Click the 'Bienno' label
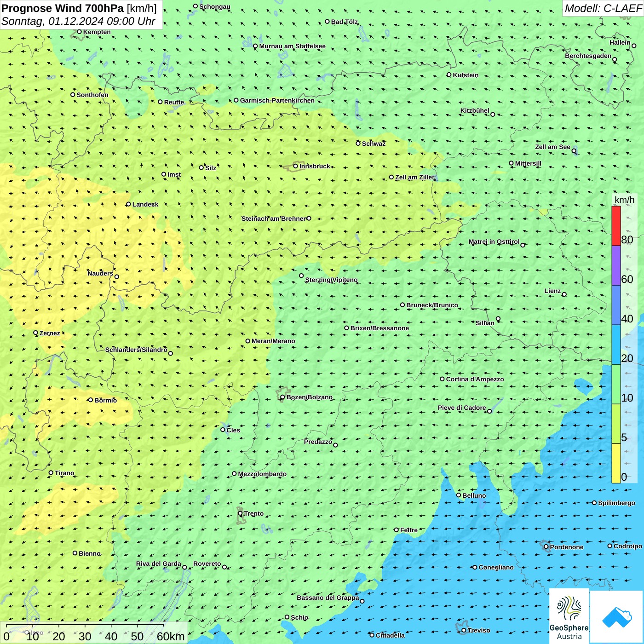The width and height of the screenshot is (644, 644). pos(89,553)
